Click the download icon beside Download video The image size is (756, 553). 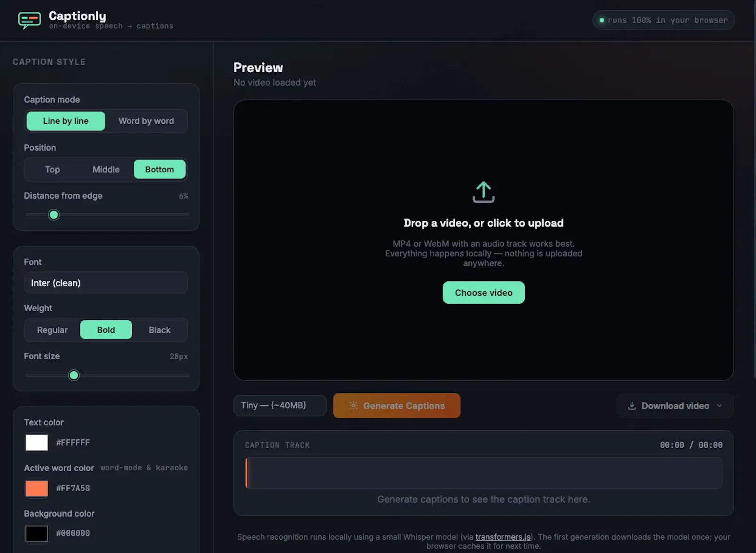point(632,406)
